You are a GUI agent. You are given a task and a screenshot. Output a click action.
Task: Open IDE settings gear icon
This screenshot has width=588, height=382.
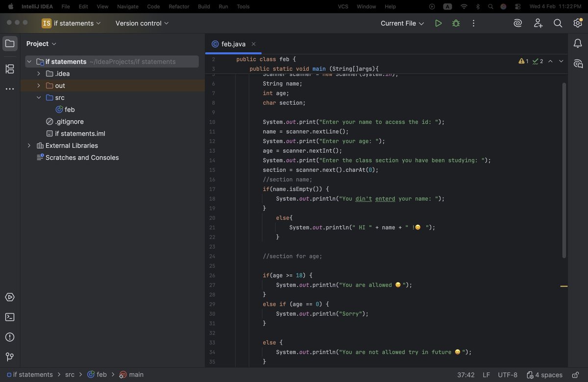tap(578, 23)
